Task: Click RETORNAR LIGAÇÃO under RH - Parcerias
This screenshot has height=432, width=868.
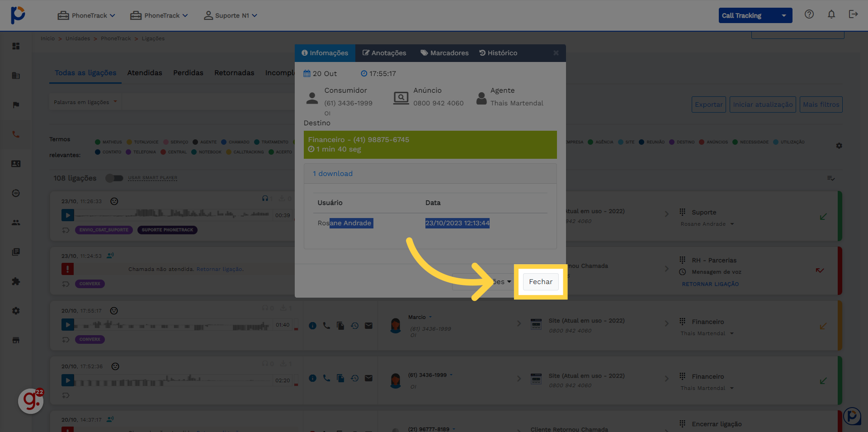Action: coord(710,284)
